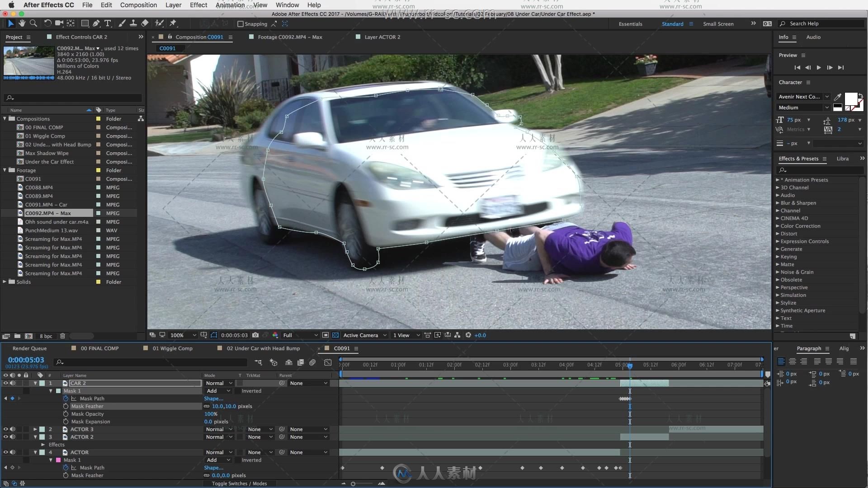
Task: Open the Effect menu
Action: (x=198, y=5)
